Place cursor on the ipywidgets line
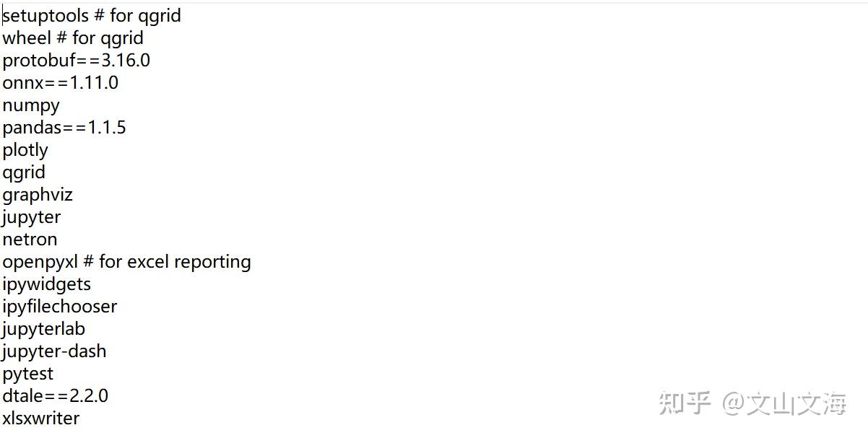 click(46, 284)
